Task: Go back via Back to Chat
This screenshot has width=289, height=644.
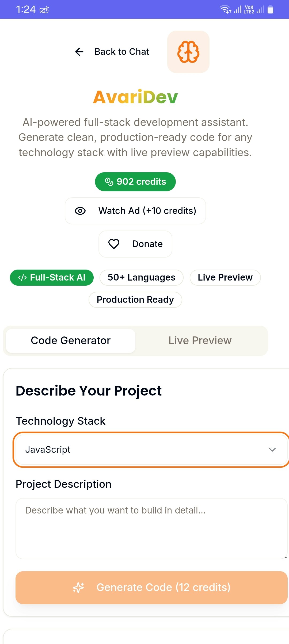Action: point(122,52)
